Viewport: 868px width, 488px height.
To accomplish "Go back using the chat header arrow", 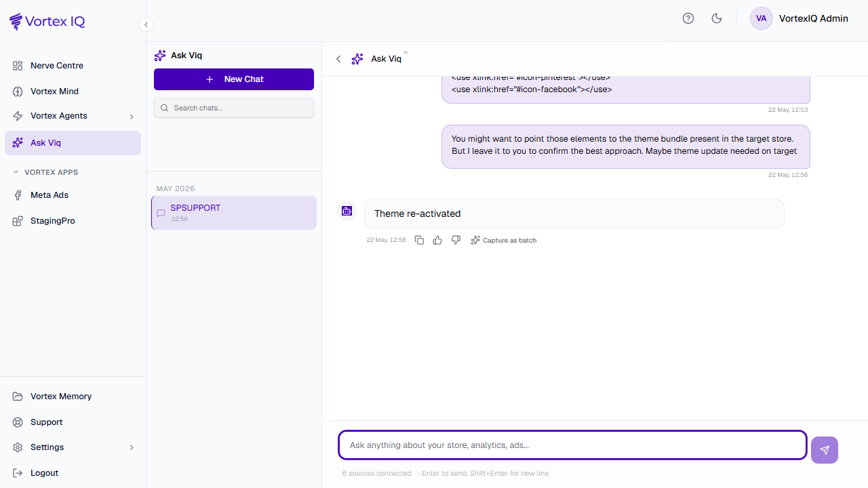I will [x=338, y=59].
